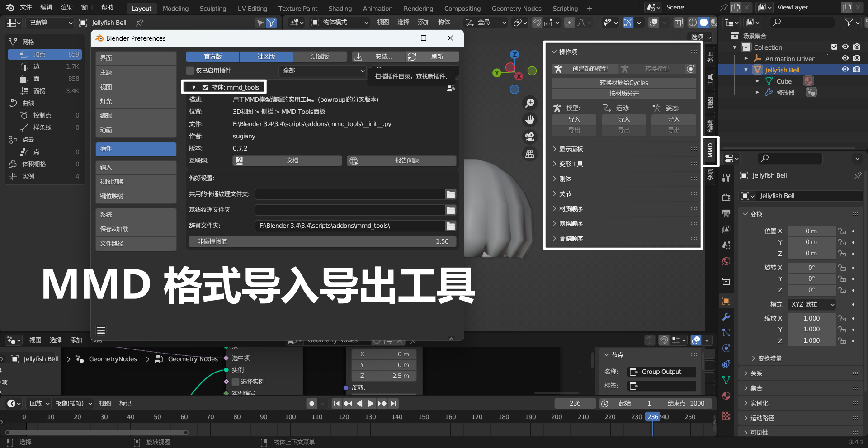Viewport: 868px width, 448px height.
Task: Toggle visibility eye for Jellyfish Bell
Action: [x=845, y=70]
